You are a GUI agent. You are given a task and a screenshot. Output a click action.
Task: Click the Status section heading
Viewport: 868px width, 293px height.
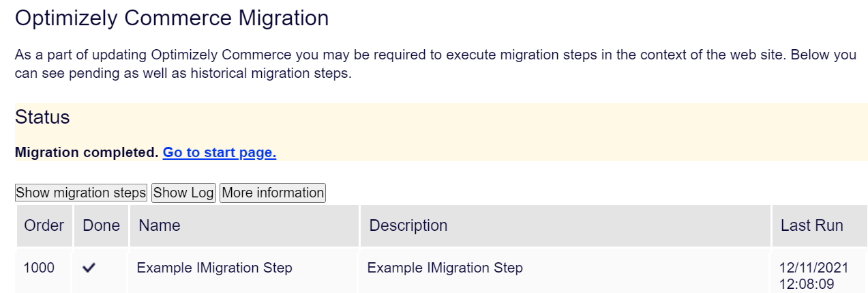[42, 117]
